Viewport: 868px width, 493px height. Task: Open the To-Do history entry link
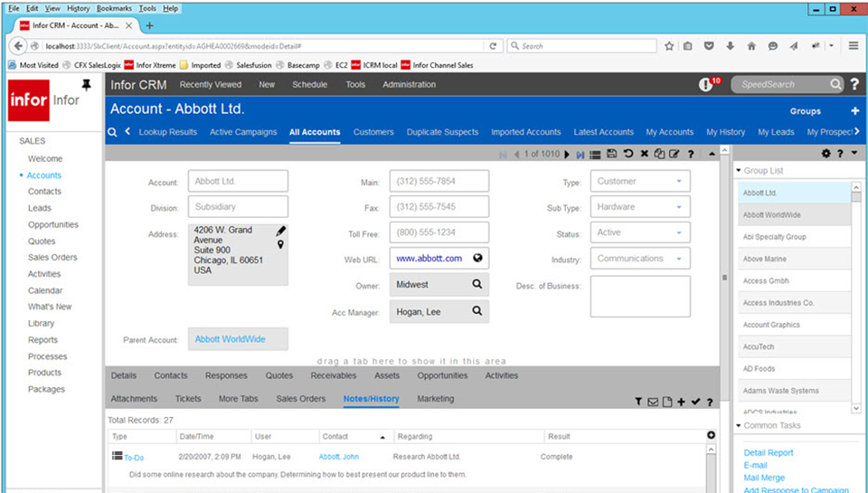click(x=134, y=458)
